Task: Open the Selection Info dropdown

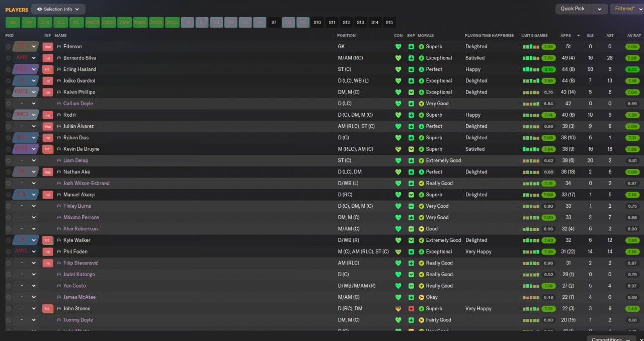Action: pyautogui.click(x=58, y=9)
